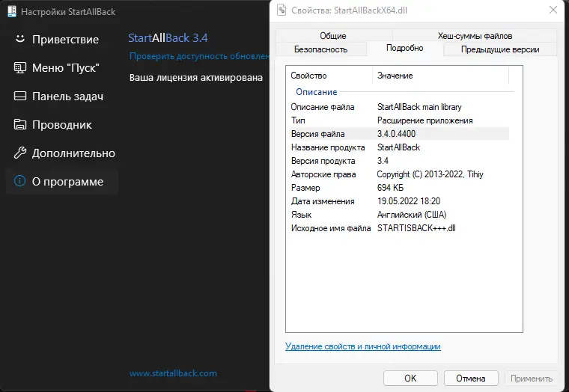This screenshot has width=569, height=392.
Task: Click the value 3.4.0.4400
Action: click(396, 134)
